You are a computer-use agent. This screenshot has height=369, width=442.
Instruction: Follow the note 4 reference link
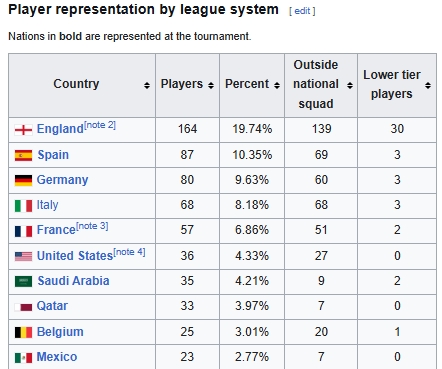(129, 252)
